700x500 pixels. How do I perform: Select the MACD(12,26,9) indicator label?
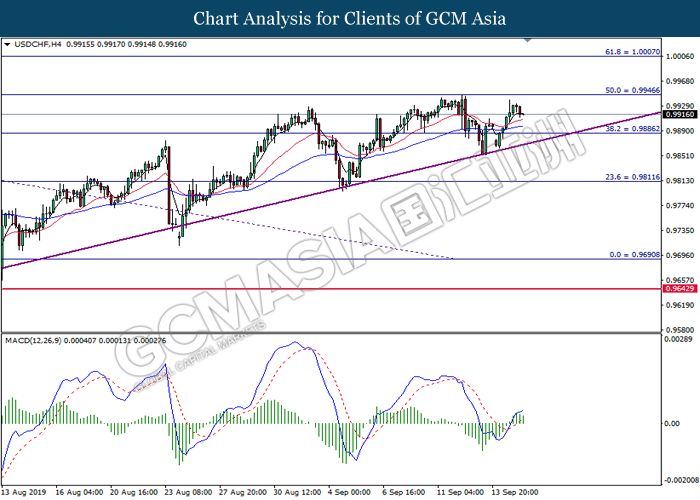pyautogui.click(x=33, y=341)
